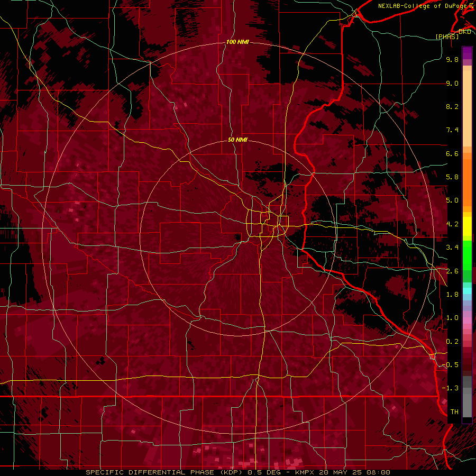Click the orange segment of the color bar
This screenshot has width=476, height=476.
coord(467,182)
